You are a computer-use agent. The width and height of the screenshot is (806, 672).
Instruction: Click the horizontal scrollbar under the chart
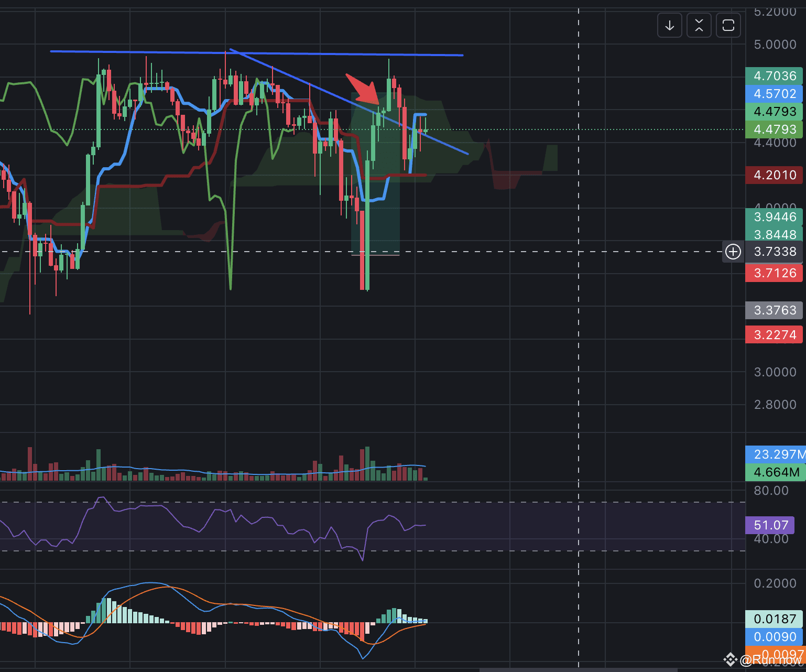click(x=579, y=670)
